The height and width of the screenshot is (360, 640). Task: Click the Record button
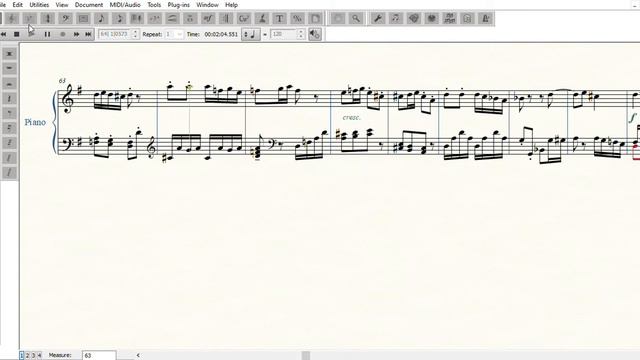point(62,34)
